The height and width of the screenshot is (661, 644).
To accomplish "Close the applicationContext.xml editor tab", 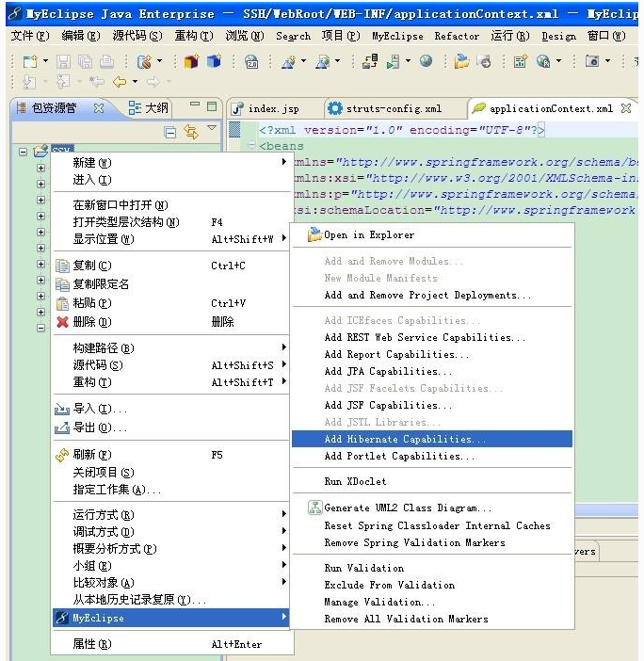I will 626,108.
